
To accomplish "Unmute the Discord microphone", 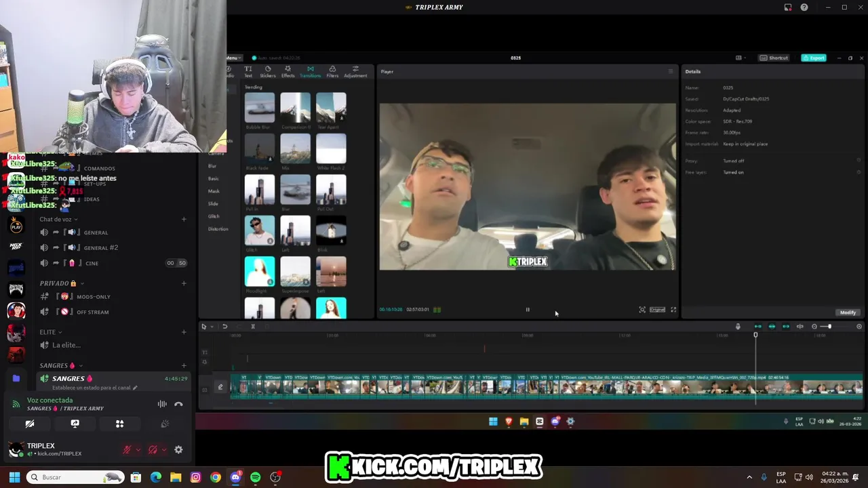I will click(x=127, y=449).
